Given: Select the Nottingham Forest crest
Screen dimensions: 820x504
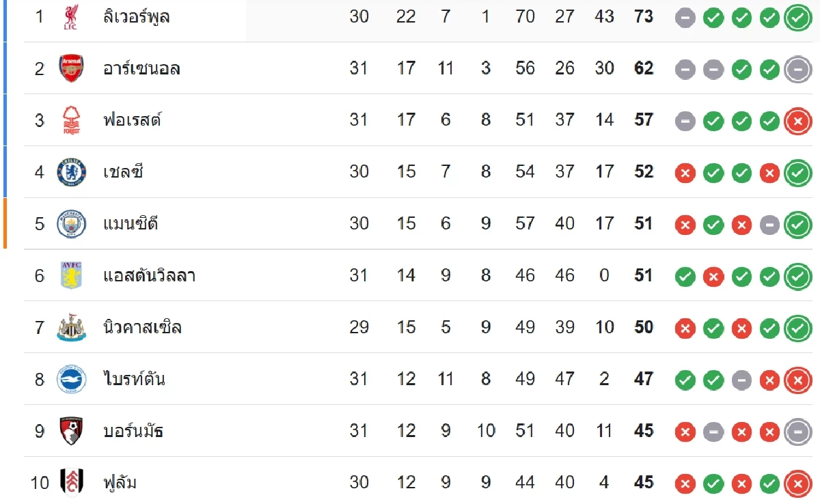Looking at the screenshot, I should tap(71, 120).
